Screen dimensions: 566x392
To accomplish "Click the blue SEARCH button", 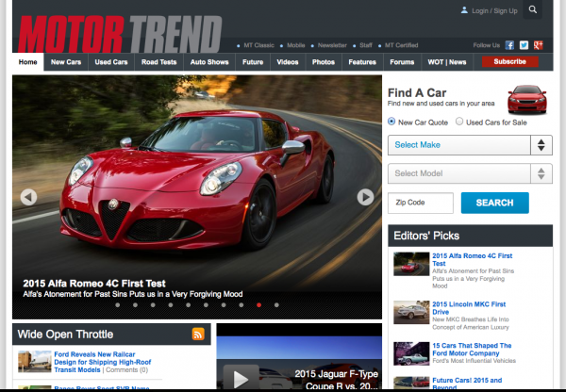I will (495, 203).
